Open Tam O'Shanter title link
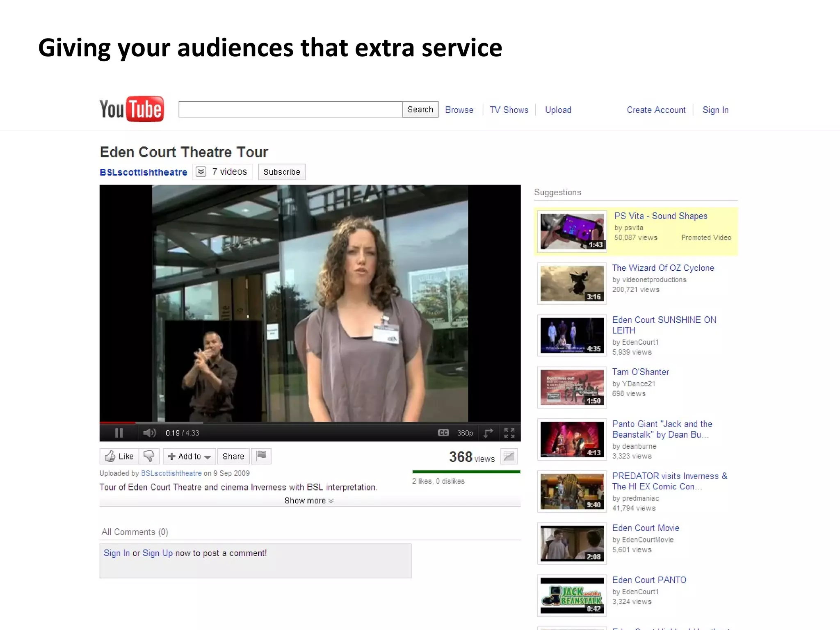Screen dimensions: 840x630 pos(640,372)
